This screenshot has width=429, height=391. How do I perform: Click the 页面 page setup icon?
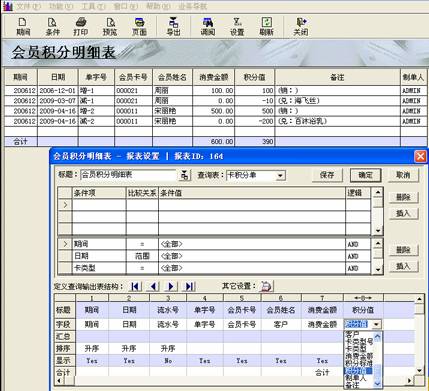(x=139, y=27)
